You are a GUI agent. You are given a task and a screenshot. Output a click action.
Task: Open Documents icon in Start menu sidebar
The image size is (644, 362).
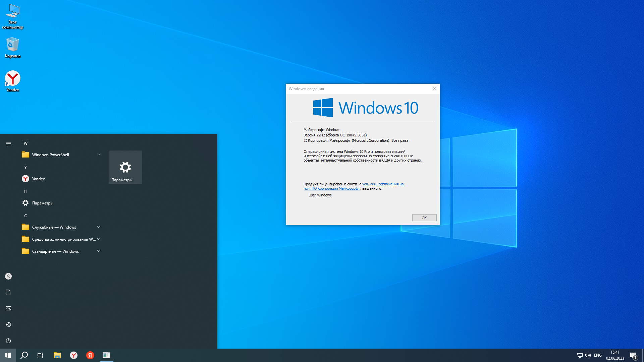(8, 292)
